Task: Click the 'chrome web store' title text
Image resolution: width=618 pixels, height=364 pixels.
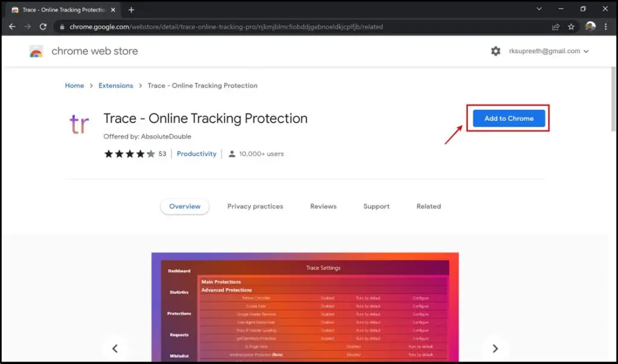Action: click(x=95, y=51)
